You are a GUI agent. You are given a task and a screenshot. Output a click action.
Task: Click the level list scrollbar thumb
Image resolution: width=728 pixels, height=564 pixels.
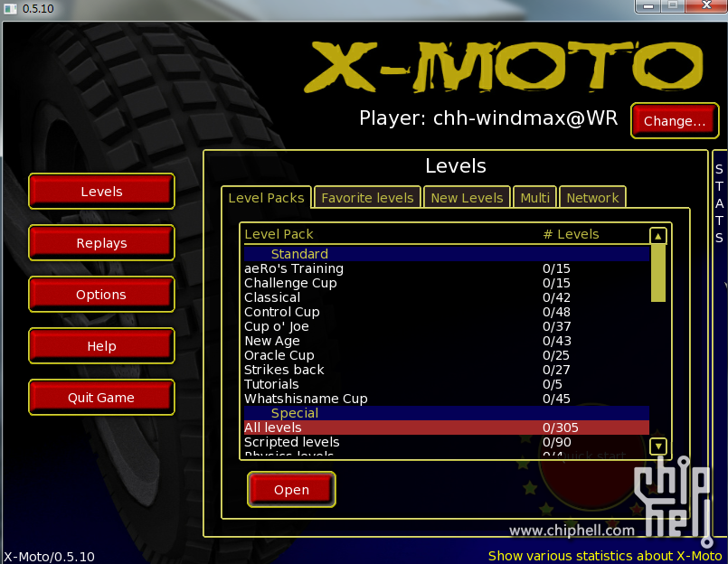657,273
